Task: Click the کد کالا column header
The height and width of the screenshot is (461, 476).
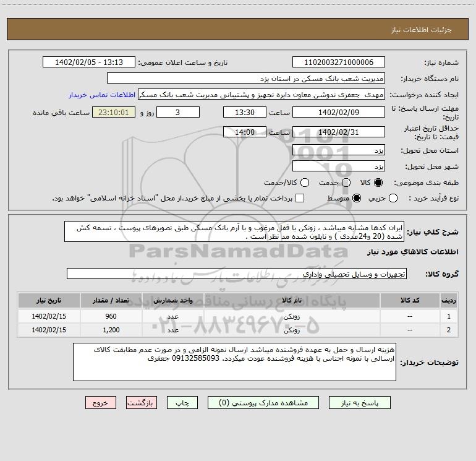Action: coord(410,300)
